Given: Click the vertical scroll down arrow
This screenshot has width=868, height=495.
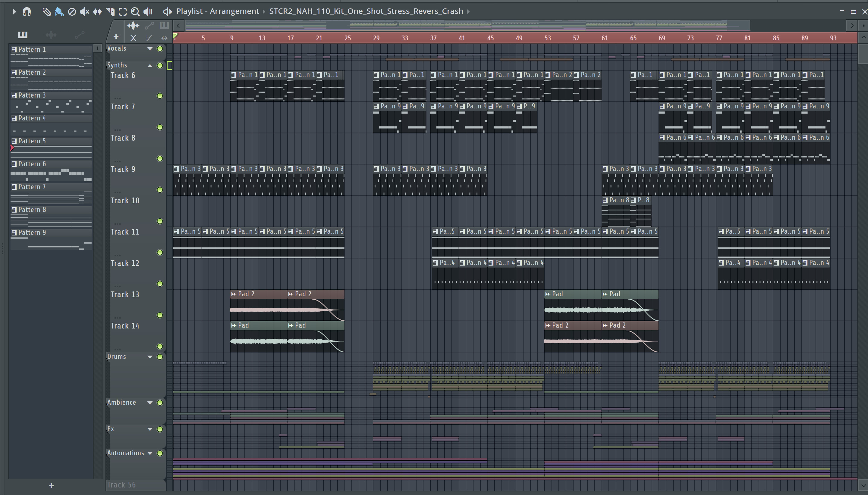Looking at the screenshot, I should (863, 485).
